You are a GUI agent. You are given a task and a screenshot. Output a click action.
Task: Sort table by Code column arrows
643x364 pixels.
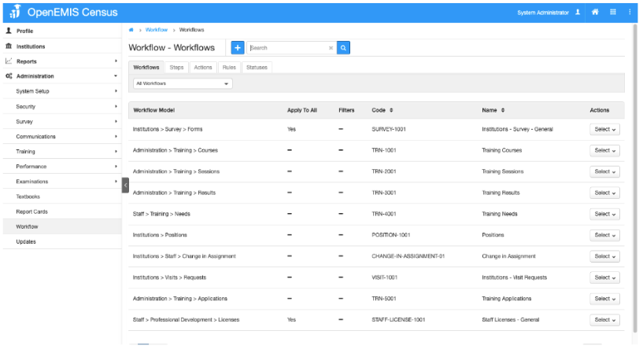(391, 110)
